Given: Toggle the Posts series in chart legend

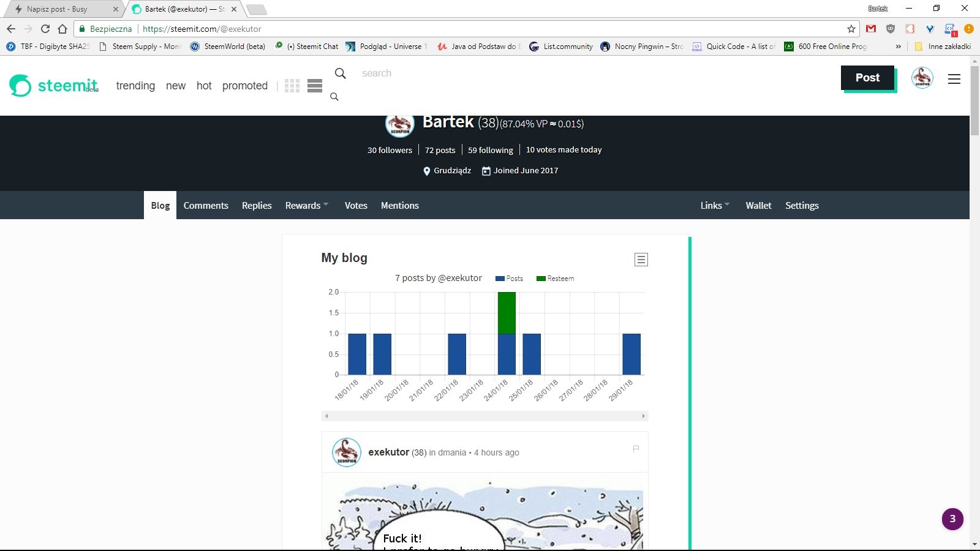Looking at the screenshot, I should [509, 279].
